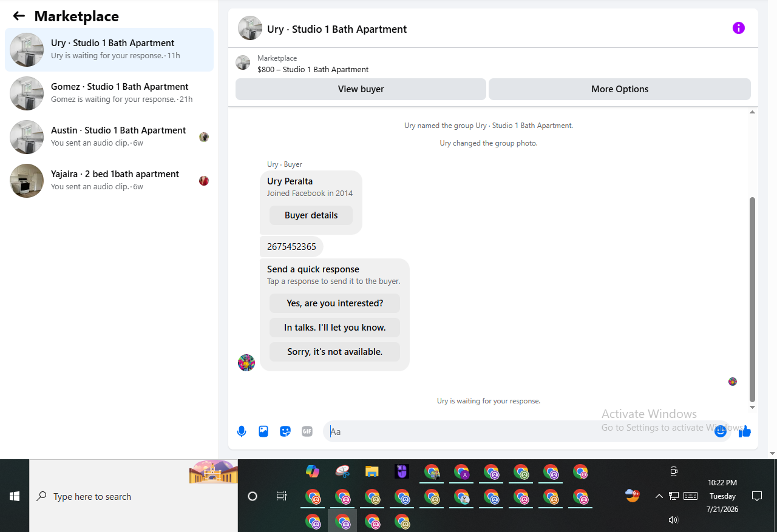777x532 pixels.
Task: Send a thumbs-up like
Action: point(745,431)
